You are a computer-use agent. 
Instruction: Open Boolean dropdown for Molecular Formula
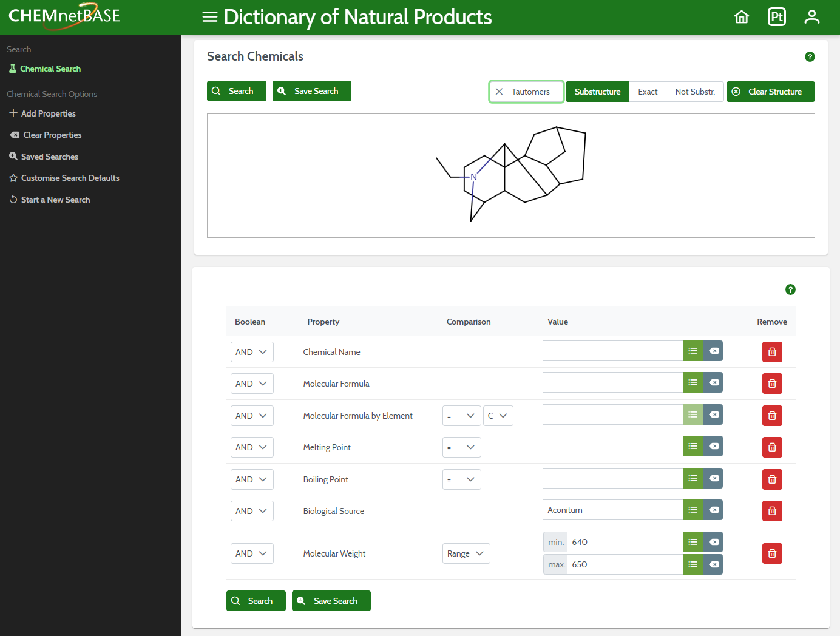(x=252, y=384)
